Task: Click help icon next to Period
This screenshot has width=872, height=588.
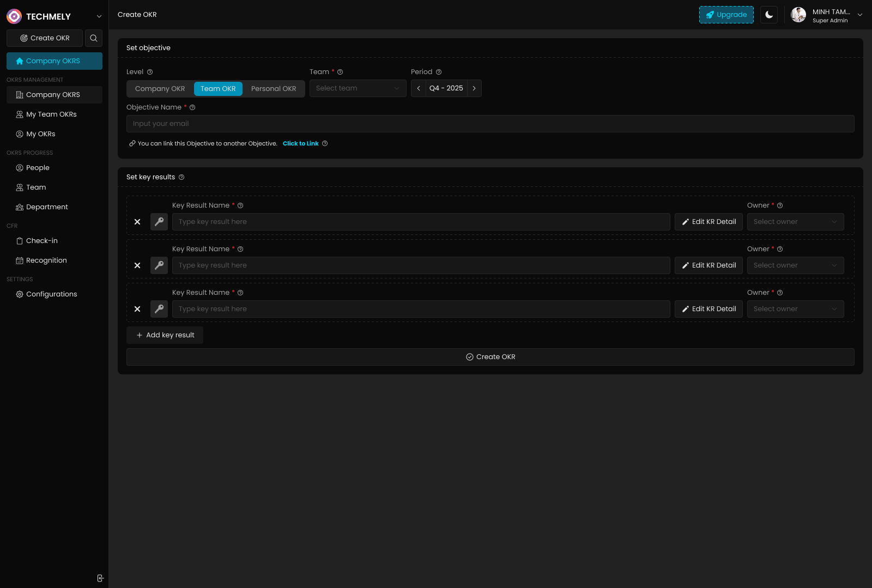Action: (x=439, y=72)
